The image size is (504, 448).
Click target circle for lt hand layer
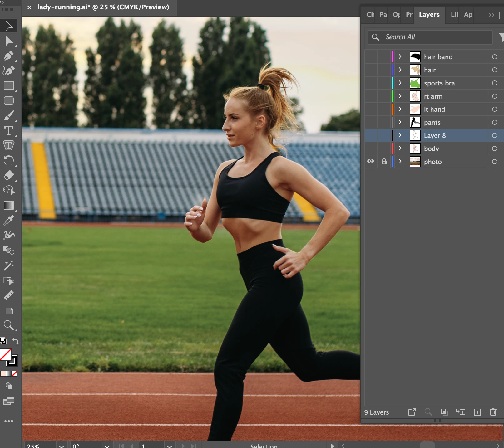(495, 109)
